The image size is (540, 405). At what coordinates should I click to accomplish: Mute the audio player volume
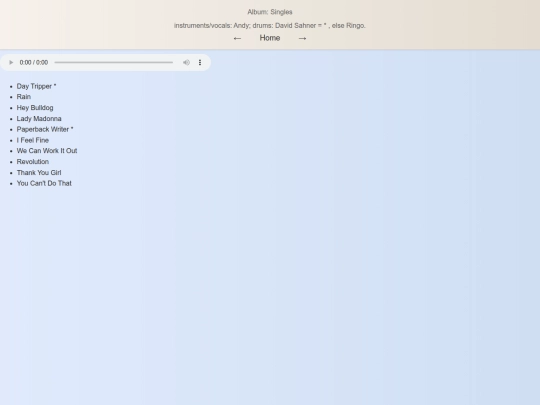coord(186,62)
